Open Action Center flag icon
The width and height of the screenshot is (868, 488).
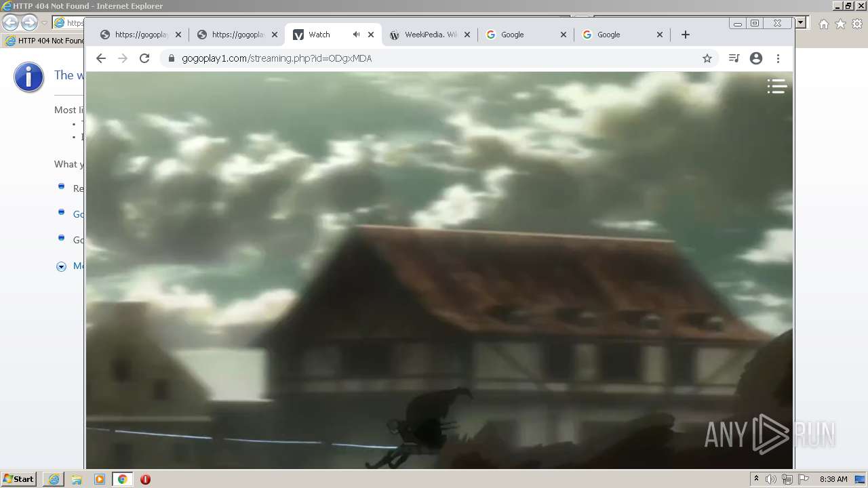click(x=804, y=479)
